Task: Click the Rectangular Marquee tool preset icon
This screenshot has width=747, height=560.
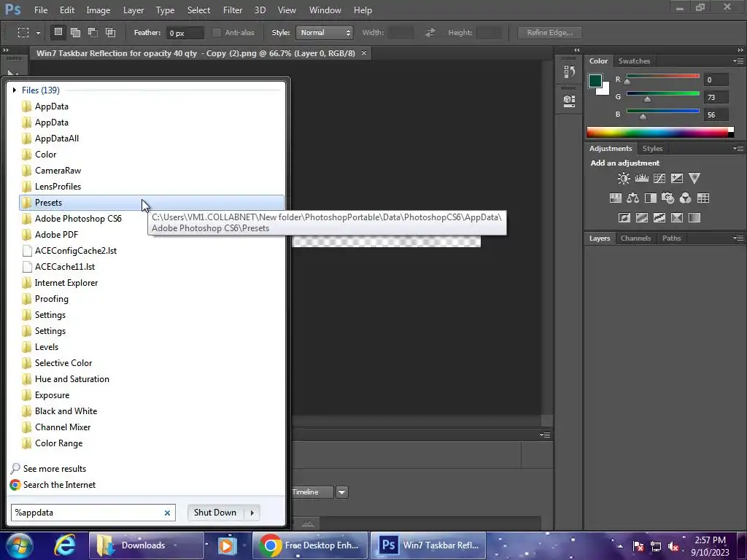Action: pyautogui.click(x=23, y=32)
